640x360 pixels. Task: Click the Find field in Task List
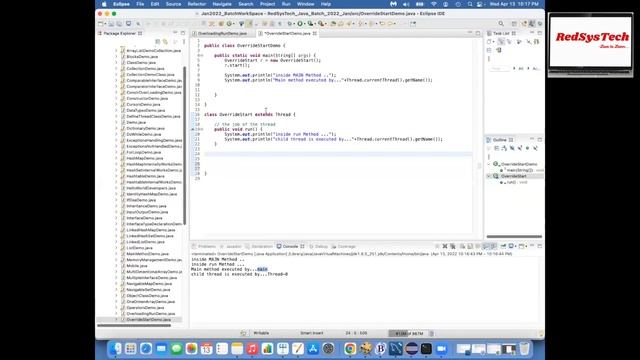click(x=499, y=69)
